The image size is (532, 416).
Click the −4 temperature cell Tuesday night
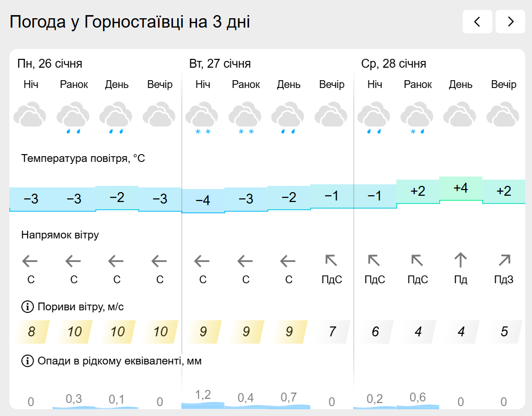[202, 200]
